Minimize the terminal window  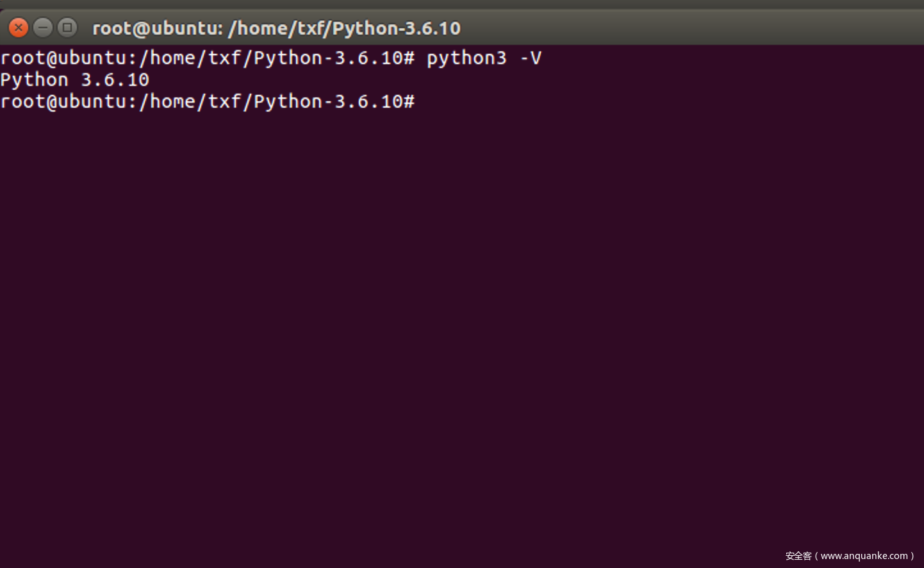43,28
